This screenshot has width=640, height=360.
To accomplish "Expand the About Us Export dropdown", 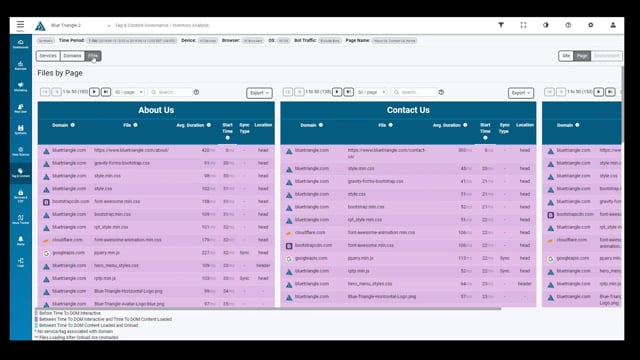I will [259, 93].
